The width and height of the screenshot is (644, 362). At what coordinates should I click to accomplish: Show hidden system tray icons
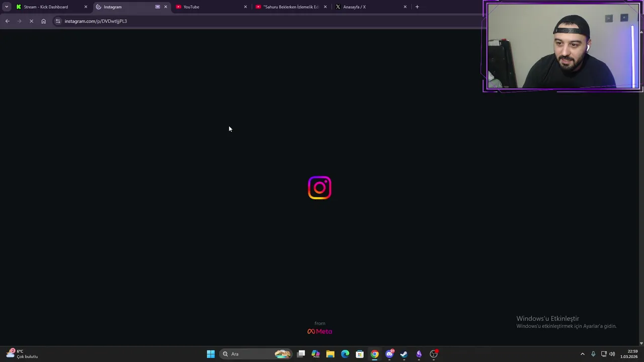pyautogui.click(x=583, y=354)
